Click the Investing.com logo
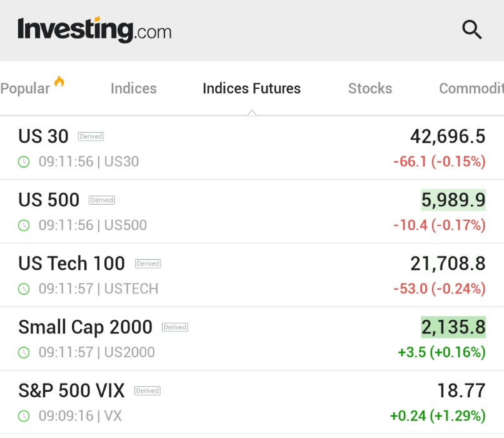504x438 pixels. (x=94, y=30)
